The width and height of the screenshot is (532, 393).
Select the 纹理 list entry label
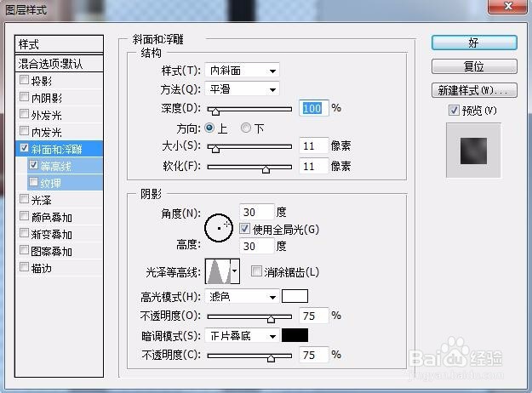(50, 184)
